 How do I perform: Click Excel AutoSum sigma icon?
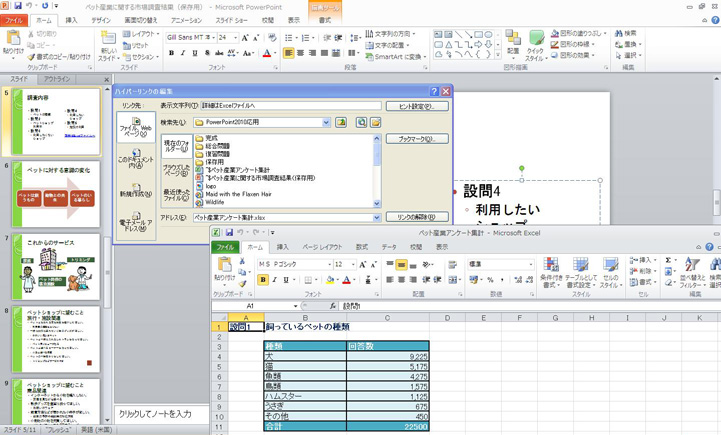point(668,260)
